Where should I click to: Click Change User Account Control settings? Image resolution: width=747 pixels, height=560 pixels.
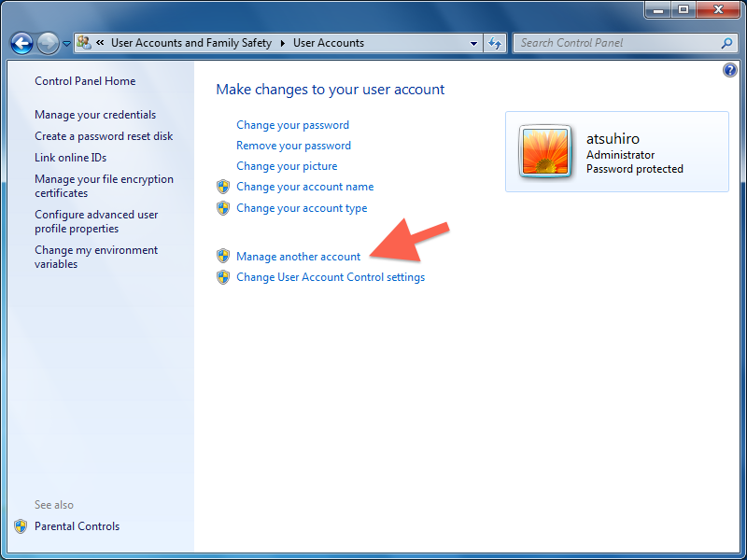pos(331,277)
